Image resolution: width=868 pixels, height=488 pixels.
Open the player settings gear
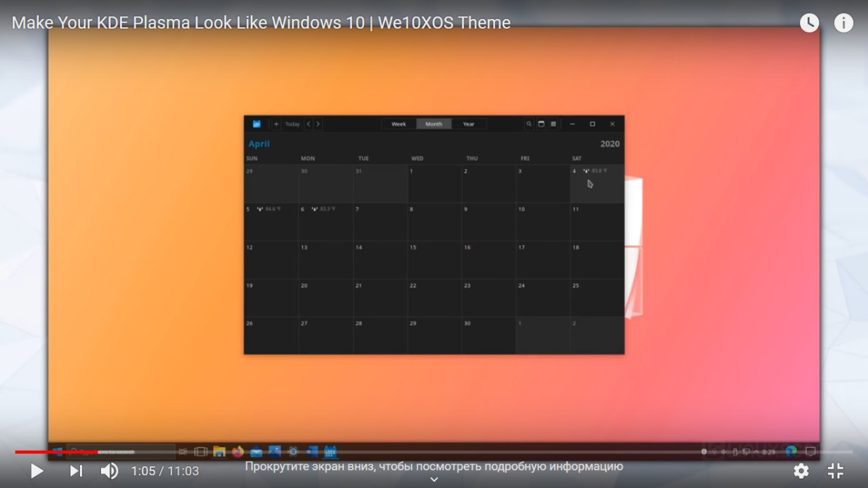801,470
